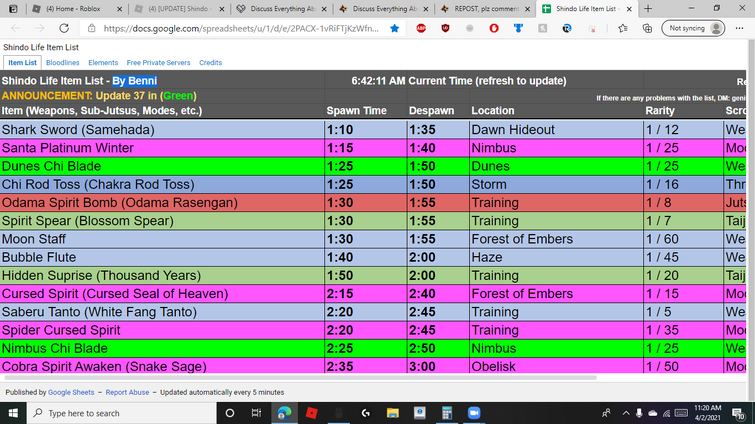Open the Windows Start menu
Viewport: 755px width, 424px height.
(13, 413)
